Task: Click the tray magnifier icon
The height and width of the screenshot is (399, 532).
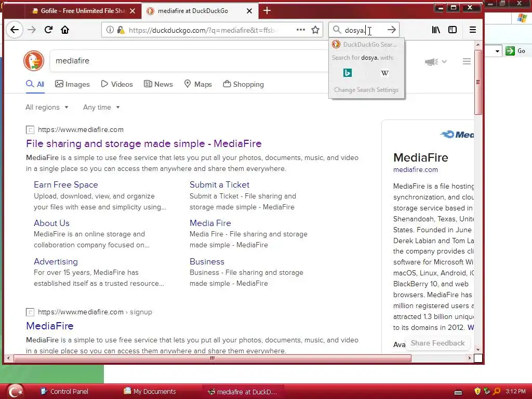Action: coord(497,391)
